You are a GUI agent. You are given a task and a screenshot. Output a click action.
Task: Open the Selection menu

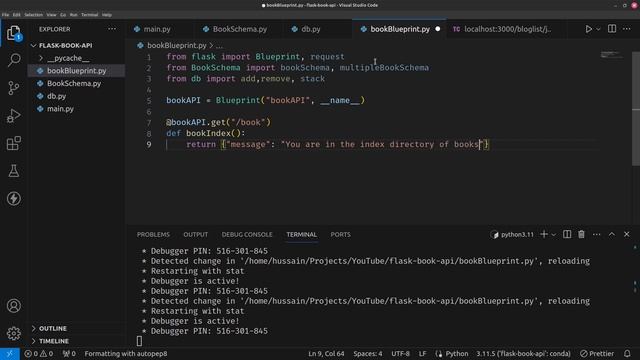coord(33,15)
